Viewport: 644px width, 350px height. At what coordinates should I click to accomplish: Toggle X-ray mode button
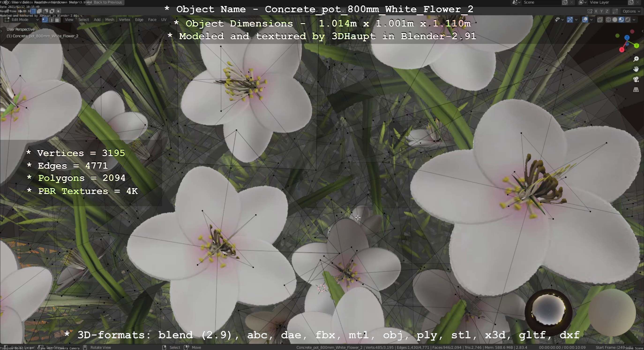[600, 20]
